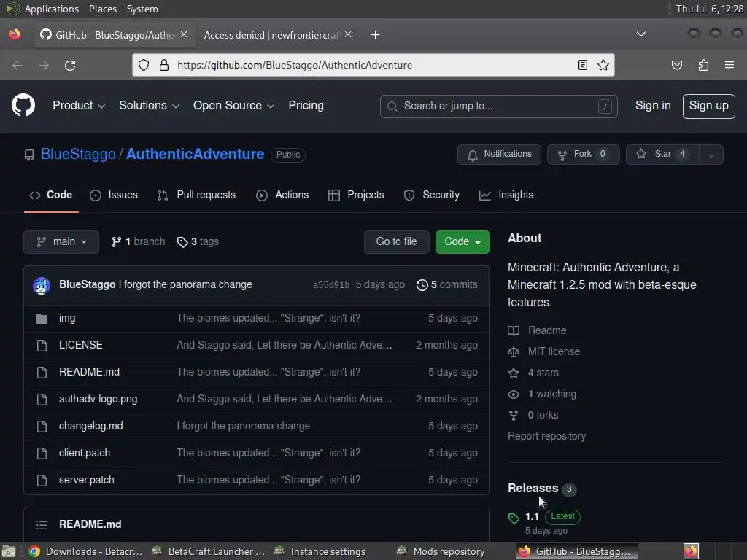Click Report repository link

tap(546, 437)
